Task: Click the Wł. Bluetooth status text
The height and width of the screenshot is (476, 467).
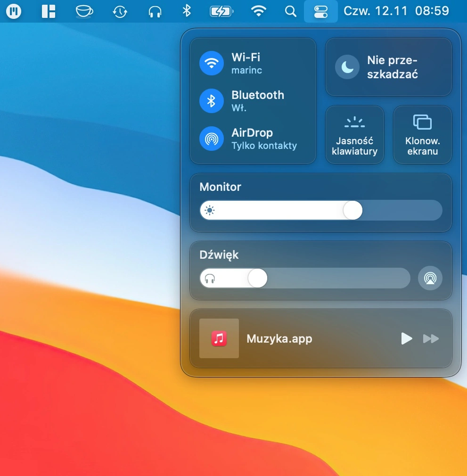Action: click(x=239, y=108)
